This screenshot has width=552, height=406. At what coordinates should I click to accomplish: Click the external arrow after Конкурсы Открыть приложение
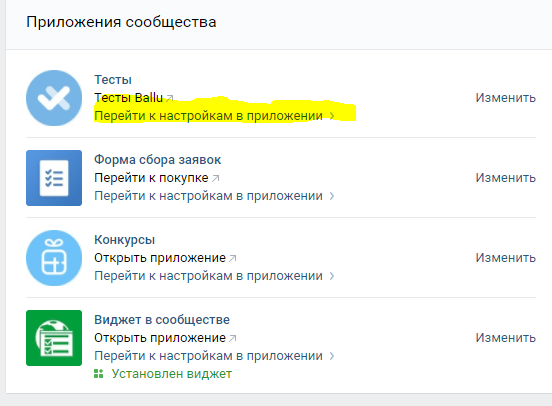[233, 258]
